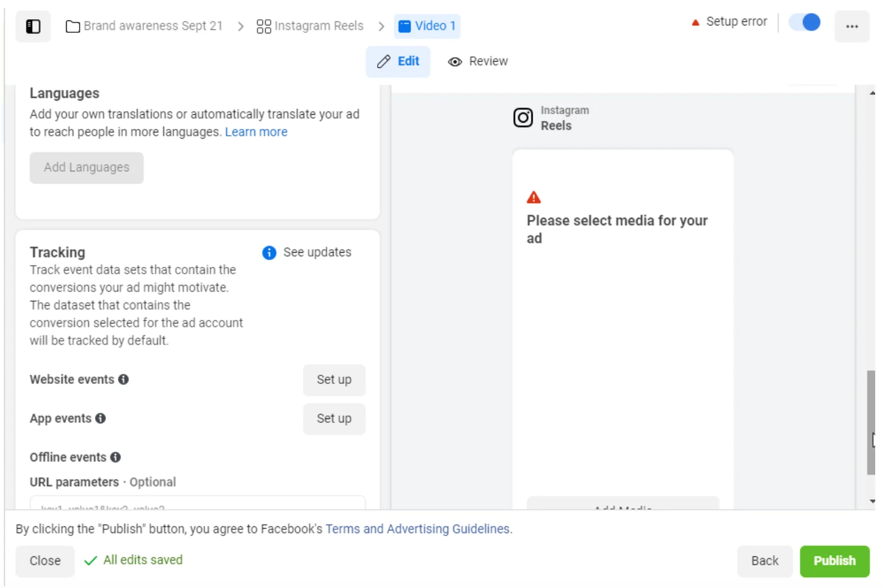Select the Video 1 breadcrumb
The width and height of the screenshot is (882, 588).
point(427,27)
